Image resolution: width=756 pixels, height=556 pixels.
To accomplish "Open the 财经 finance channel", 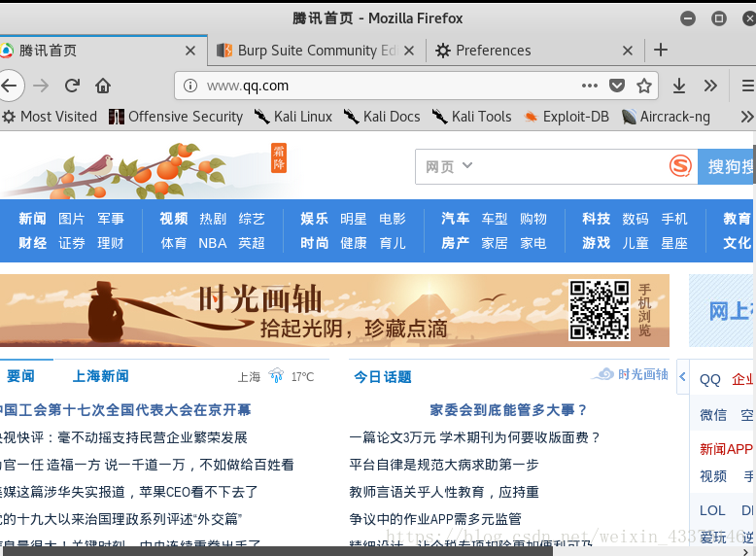I will pyautogui.click(x=32, y=243).
